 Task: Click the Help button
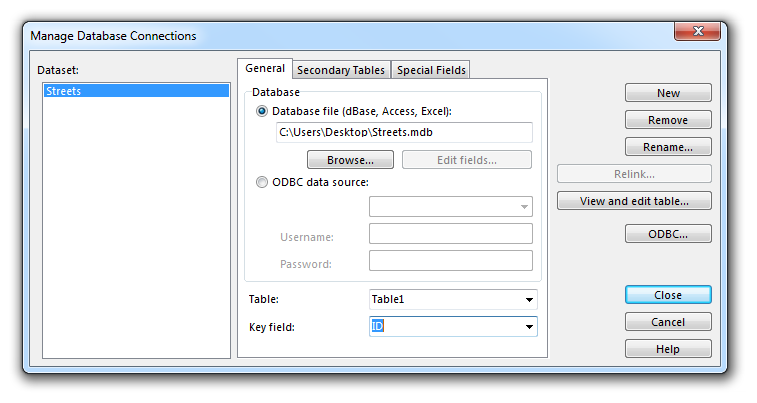pyautogui.click(x=668, y=349)
